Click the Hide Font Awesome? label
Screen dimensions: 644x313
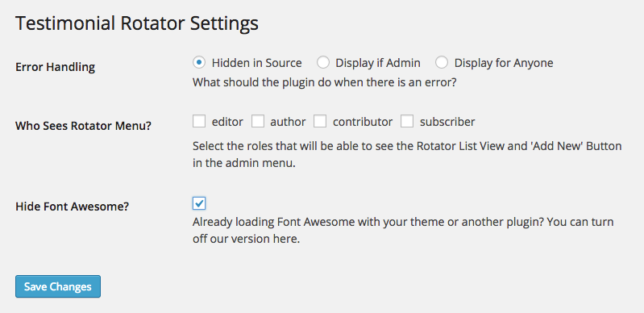tap(73, 206)
